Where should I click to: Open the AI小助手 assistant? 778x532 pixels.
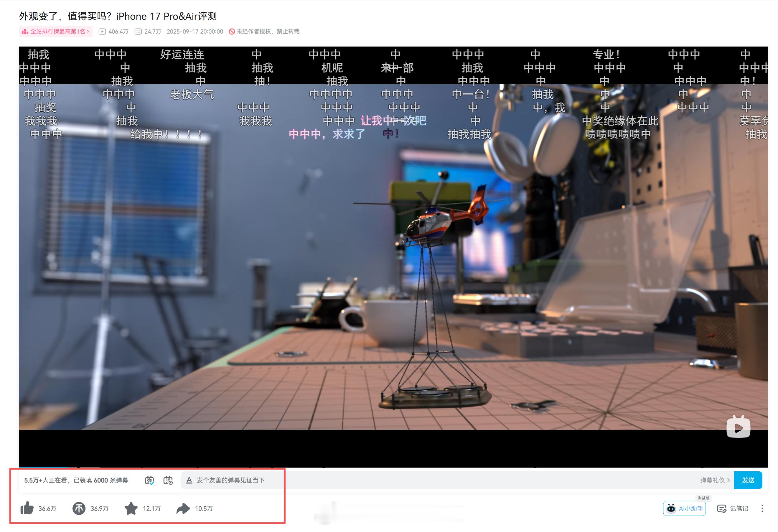point(684,508)
